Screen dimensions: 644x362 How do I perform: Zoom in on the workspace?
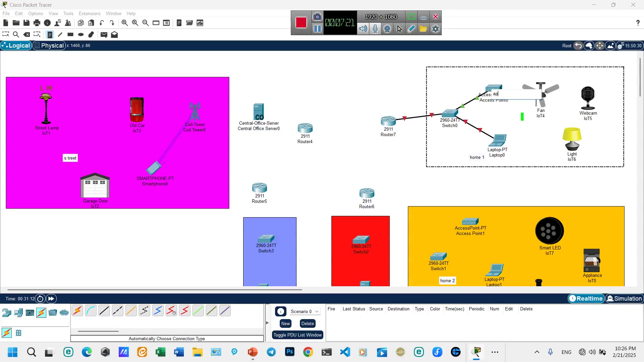tap(124, 23)
